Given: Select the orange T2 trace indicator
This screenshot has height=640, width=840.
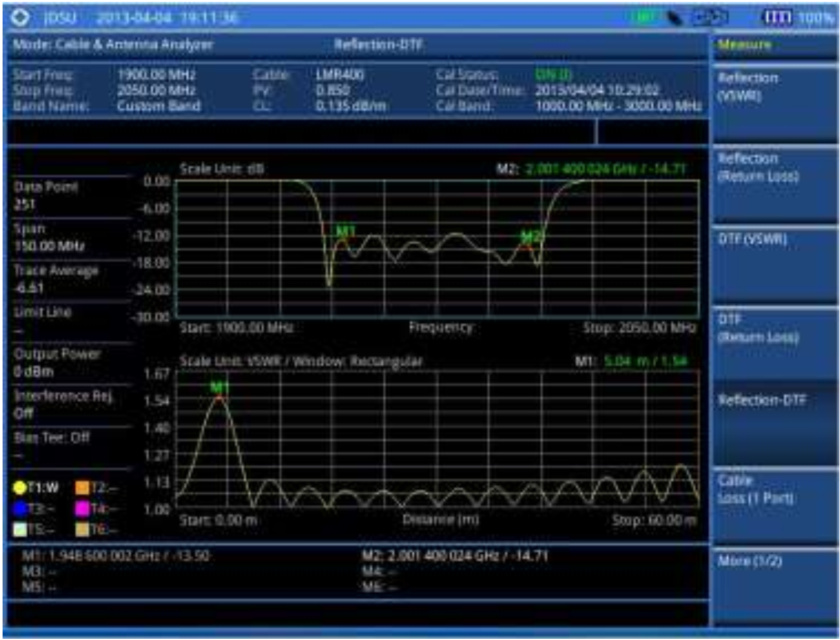Looking at the screenshot, I should point(82,488).
